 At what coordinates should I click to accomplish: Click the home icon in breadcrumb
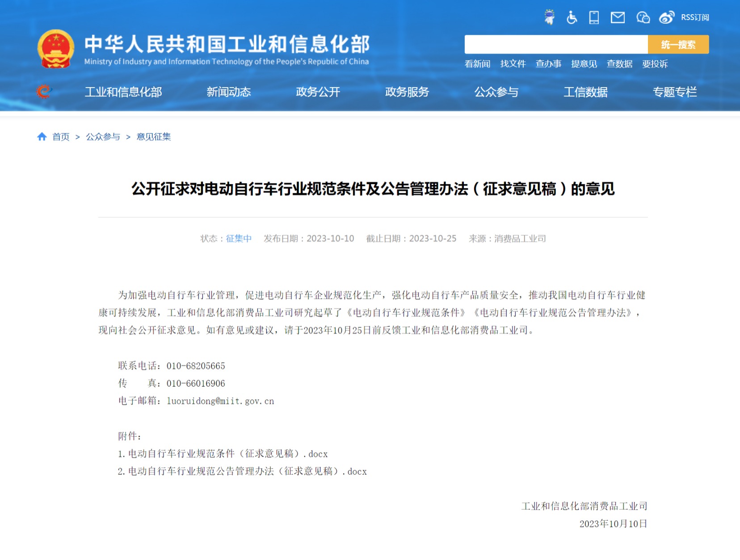pos(42,137)
